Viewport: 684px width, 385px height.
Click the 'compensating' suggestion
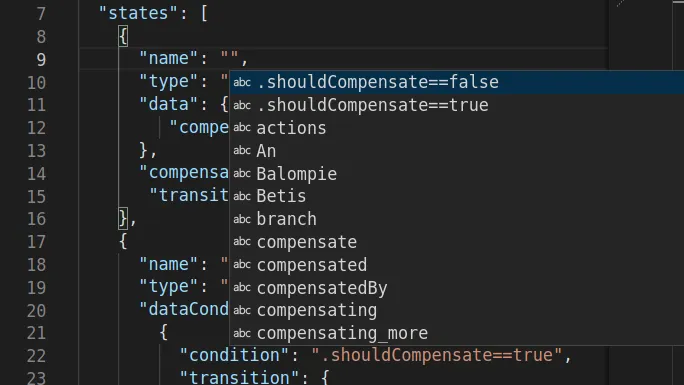[x=457, y=310]
